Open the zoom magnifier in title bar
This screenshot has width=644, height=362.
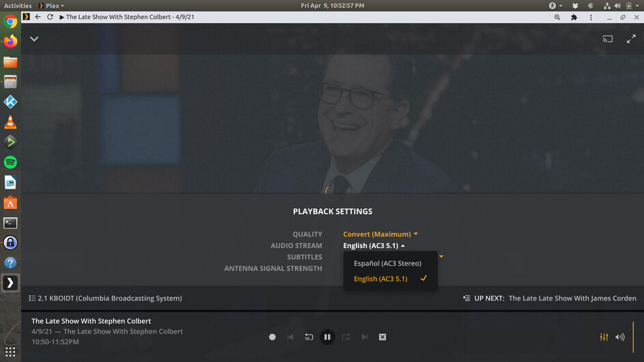point(557,17)
